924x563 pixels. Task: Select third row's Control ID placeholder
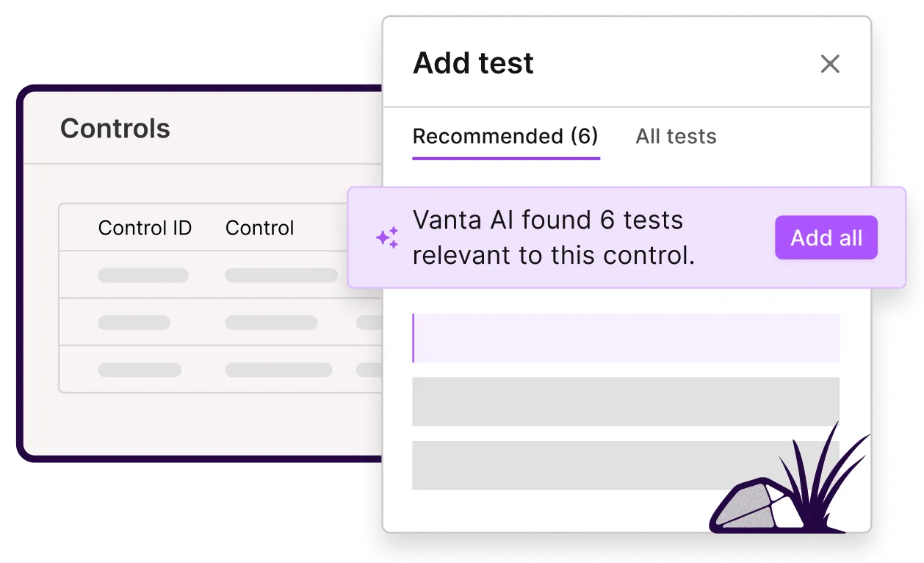[140, 370]
